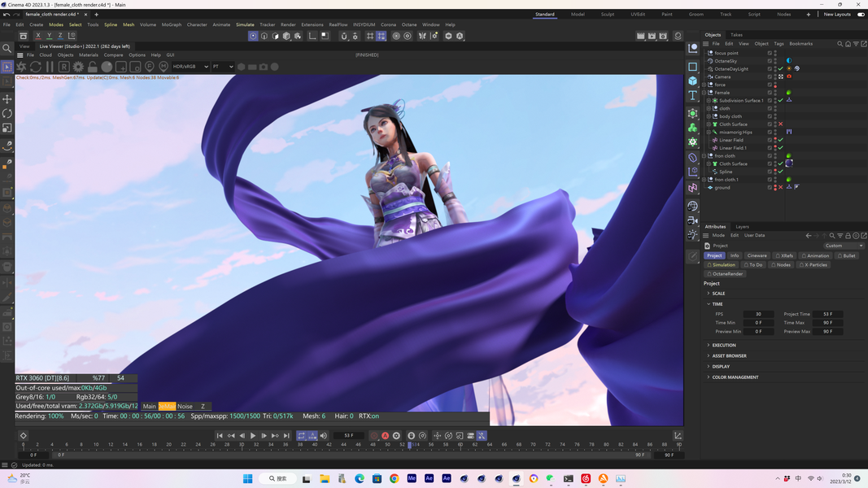Open the HDR/sRGB dropdown

tap(190, 67)
